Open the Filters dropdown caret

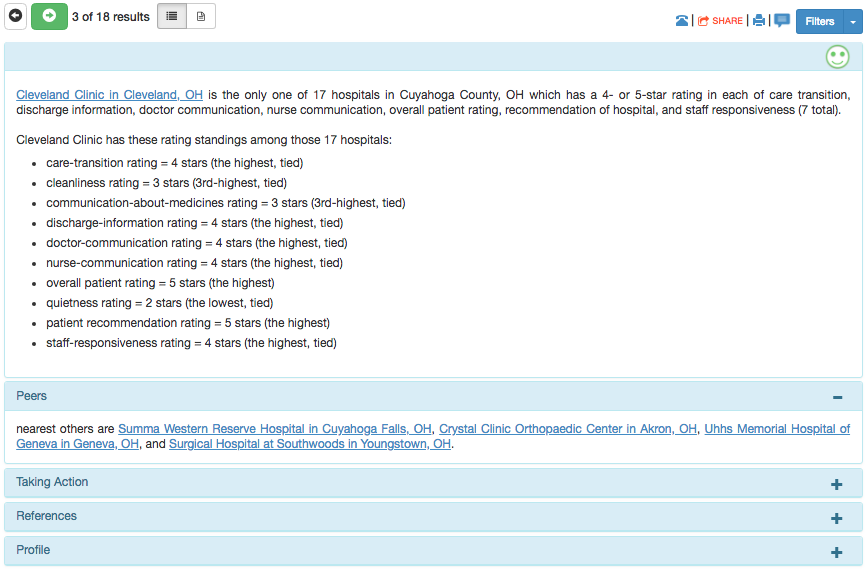pyautogui.click(x=853, y=22)
